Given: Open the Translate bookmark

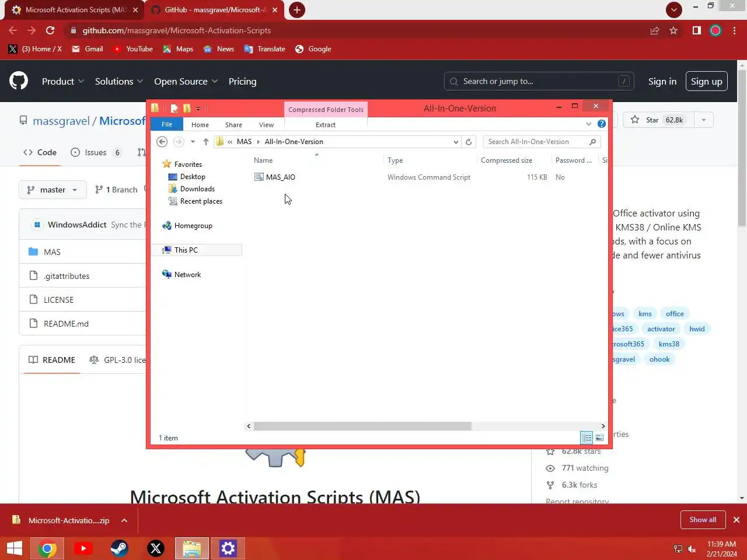Looking at the screenshot, I should pos(264,49).
